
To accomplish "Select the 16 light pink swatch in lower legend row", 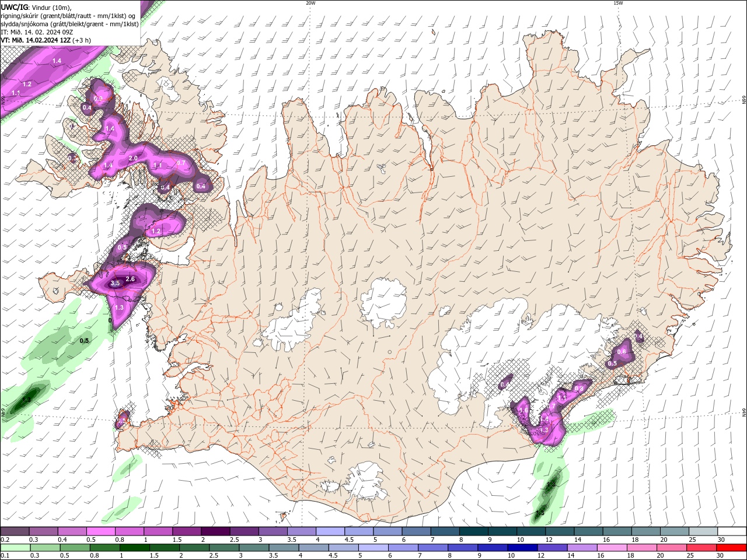I will 611,548.
